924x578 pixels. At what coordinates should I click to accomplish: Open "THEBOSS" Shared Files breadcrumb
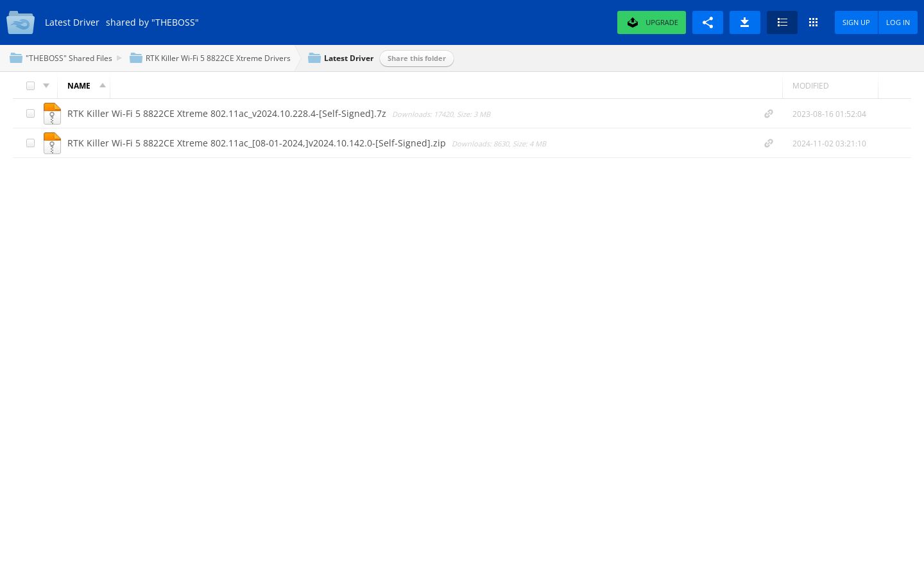pyautogui.click(x=69, y=58)
